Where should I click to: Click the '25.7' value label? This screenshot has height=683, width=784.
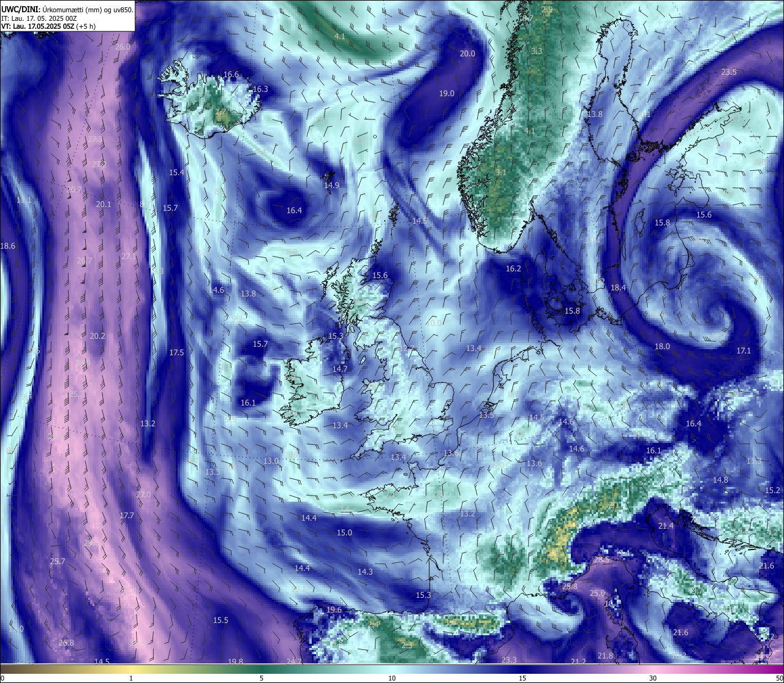(58, 562)
